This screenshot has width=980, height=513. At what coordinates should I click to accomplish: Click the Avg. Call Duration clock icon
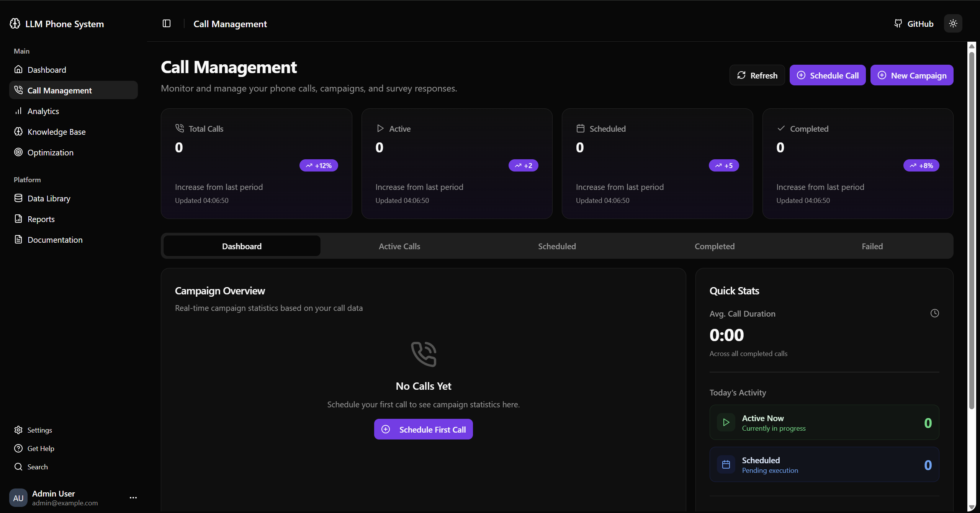tap(934, 314)
